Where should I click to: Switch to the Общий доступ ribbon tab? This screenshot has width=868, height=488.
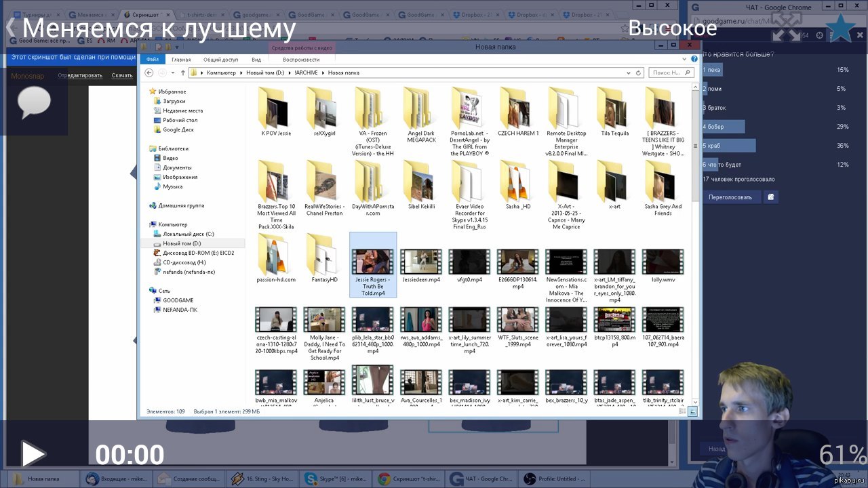click(220, 60)
